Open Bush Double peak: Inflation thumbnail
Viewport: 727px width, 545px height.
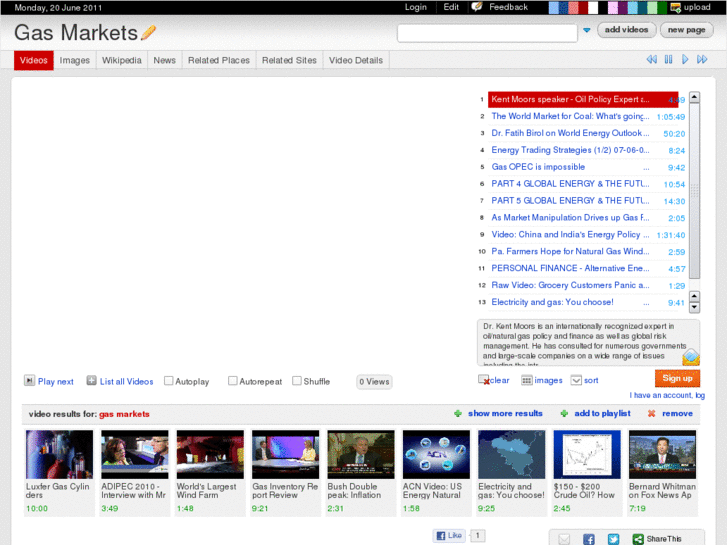coord(361,454)
